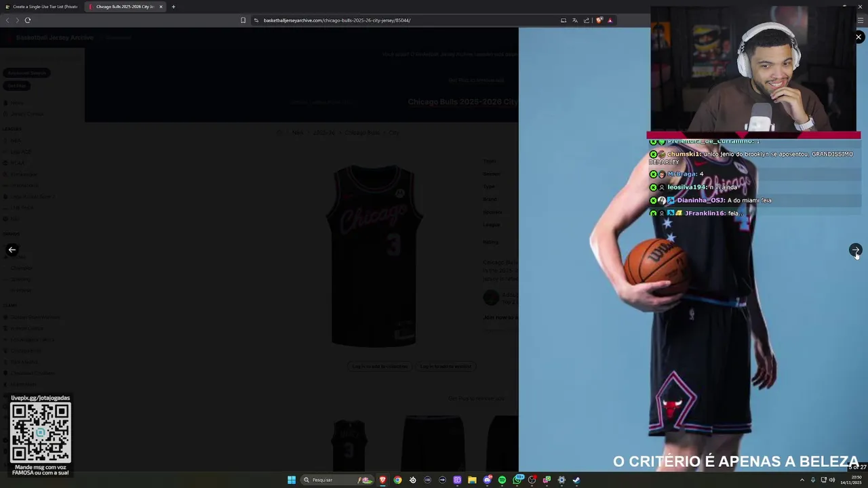Show hidden system tray icons

[802, 480]
